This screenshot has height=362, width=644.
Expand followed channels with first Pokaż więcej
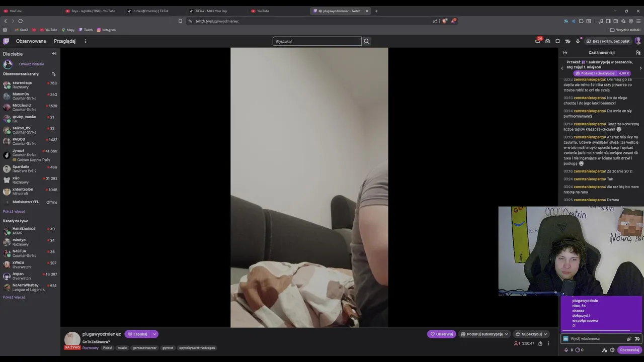point(14,212)
